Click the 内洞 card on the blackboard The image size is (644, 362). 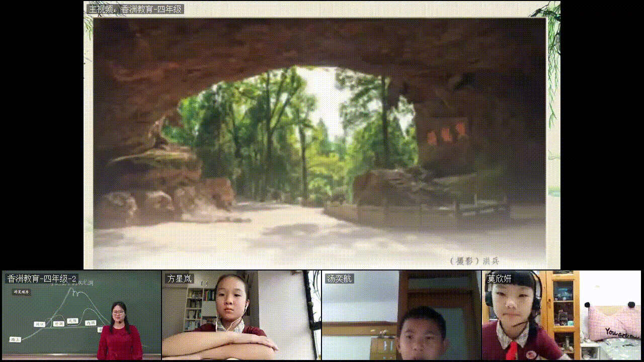91,323
